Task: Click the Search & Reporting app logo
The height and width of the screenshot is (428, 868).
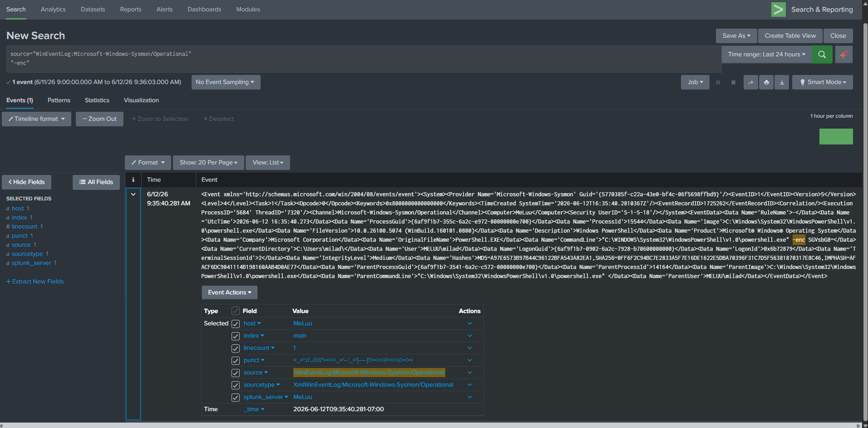Action: [778, 10]
